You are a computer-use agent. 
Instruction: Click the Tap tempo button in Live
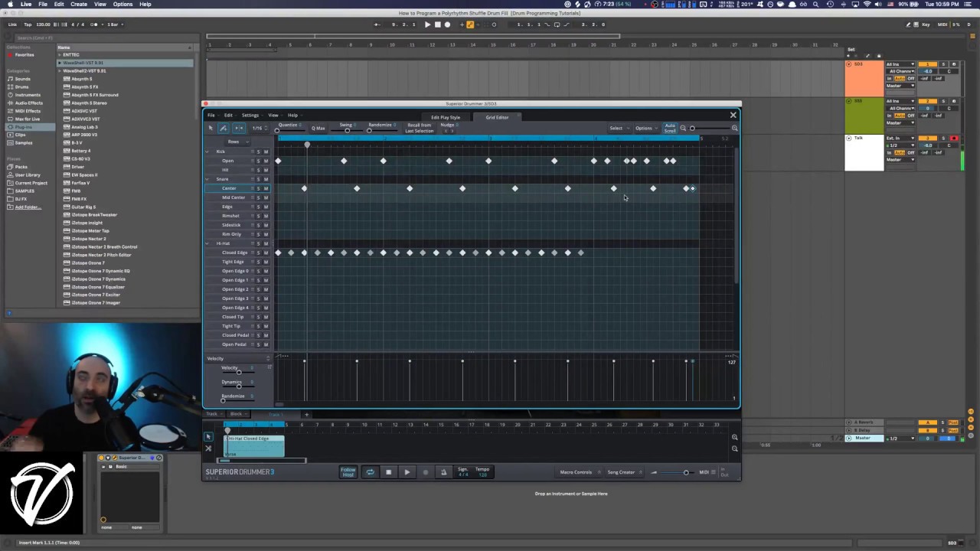coord(28,24)
